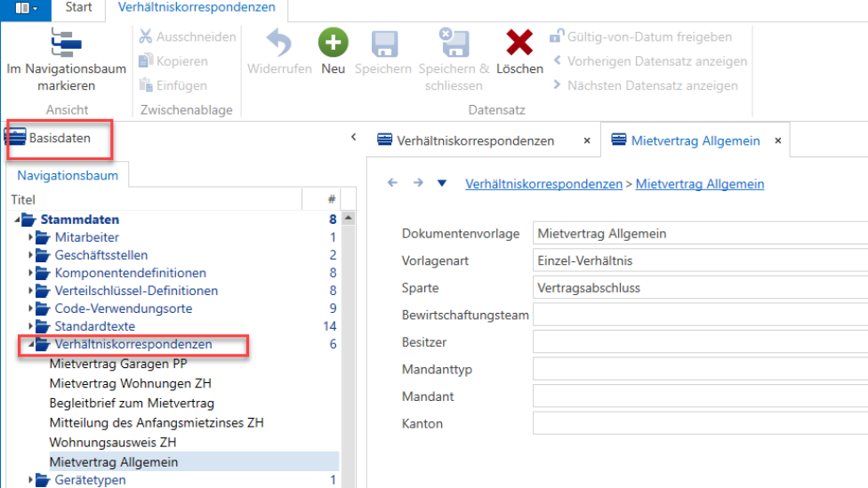868x488 pixels.
Task: Switch to the Start ribbon tab
Action: coord(78,8)
